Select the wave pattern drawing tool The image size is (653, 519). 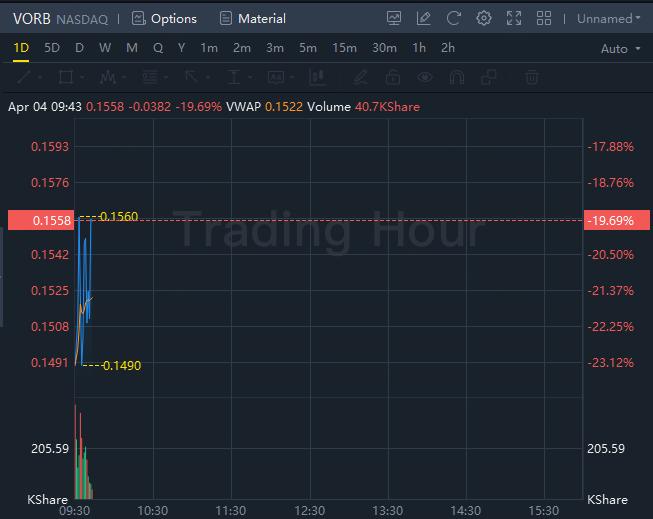(x=108, y=77)
